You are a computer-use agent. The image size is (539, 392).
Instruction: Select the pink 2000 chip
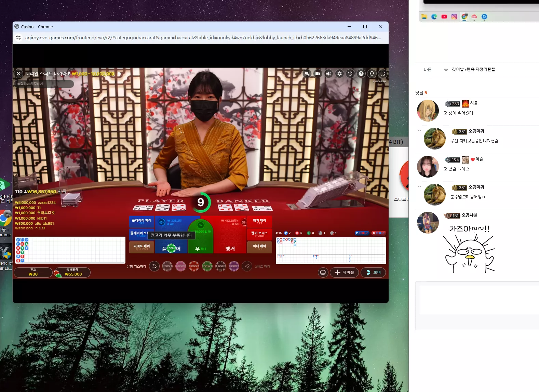coord(180,266)
